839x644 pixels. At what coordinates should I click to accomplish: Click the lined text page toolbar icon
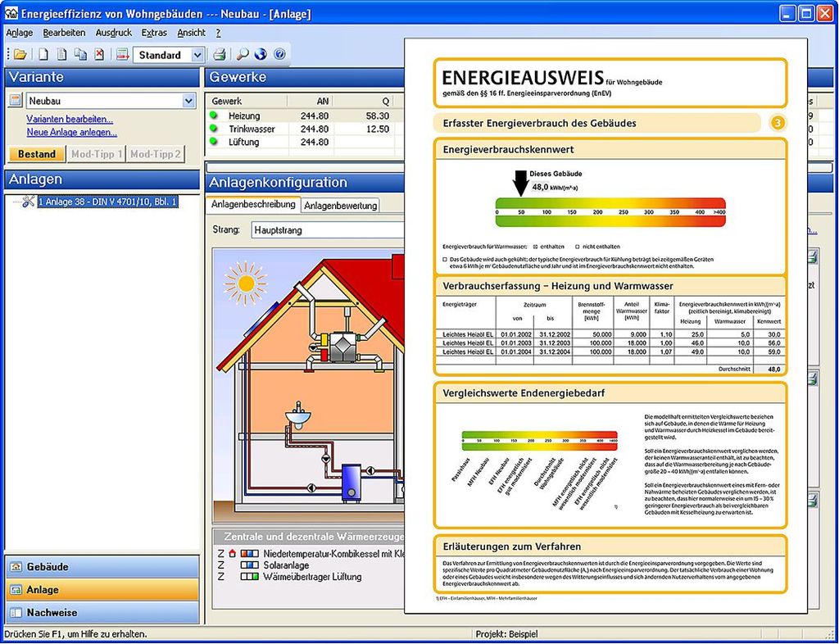pos(62,55)
